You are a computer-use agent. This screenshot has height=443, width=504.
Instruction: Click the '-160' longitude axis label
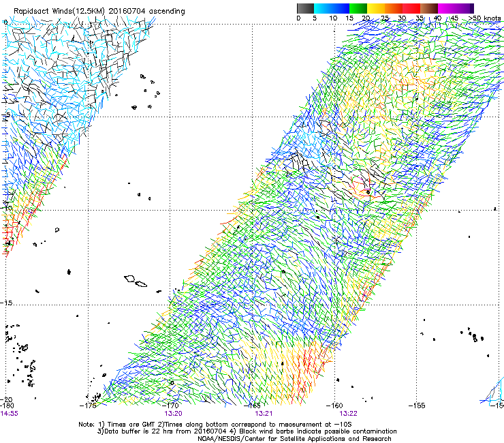point(334,406)
